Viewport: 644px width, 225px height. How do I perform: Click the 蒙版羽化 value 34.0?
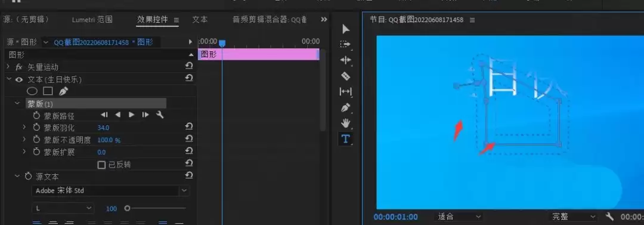click(x=103, y=128)
